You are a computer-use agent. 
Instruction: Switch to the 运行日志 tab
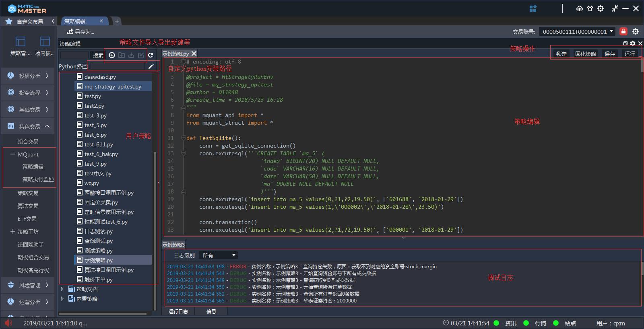coord(178,311)
